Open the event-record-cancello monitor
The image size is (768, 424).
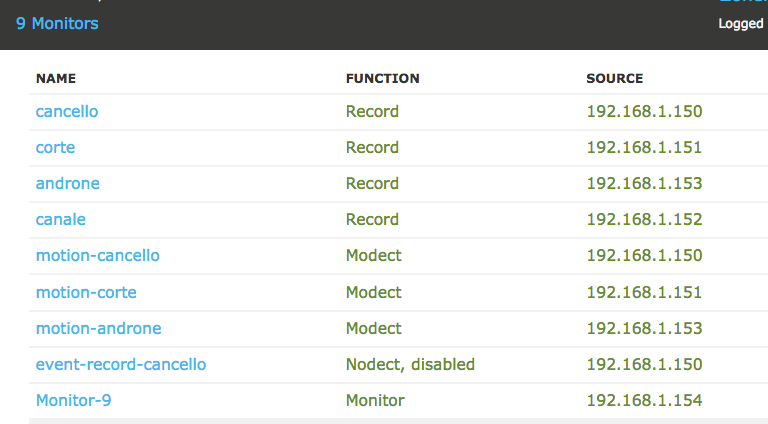(x=121, y=364)
